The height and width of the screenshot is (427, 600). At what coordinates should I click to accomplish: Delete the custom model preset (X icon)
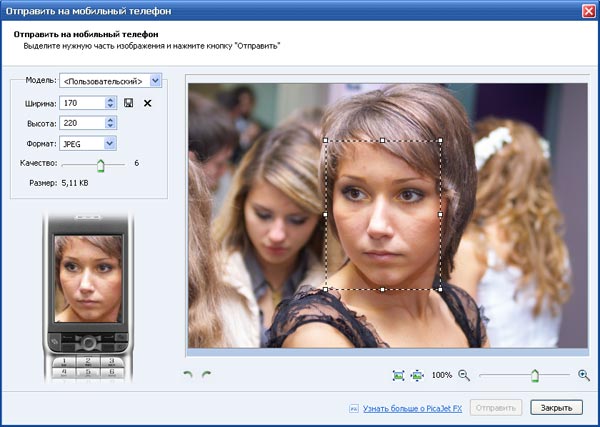point(148,102)
